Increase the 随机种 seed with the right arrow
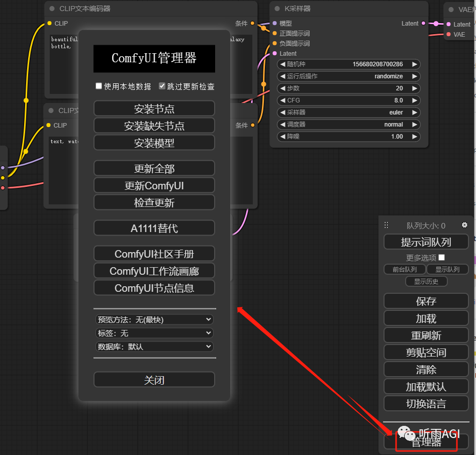476x455 pixels. pyautogui.click(x=415, y=64)
